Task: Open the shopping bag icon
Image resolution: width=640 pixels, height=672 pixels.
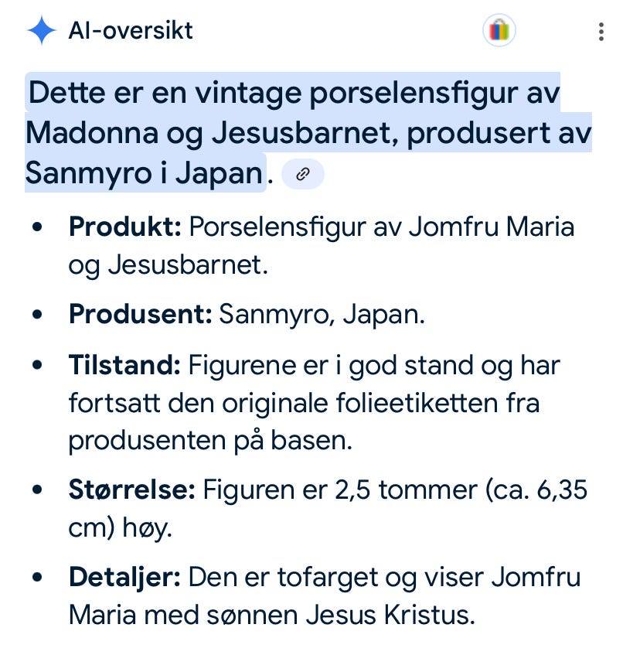Action: [x=499, y=31]
